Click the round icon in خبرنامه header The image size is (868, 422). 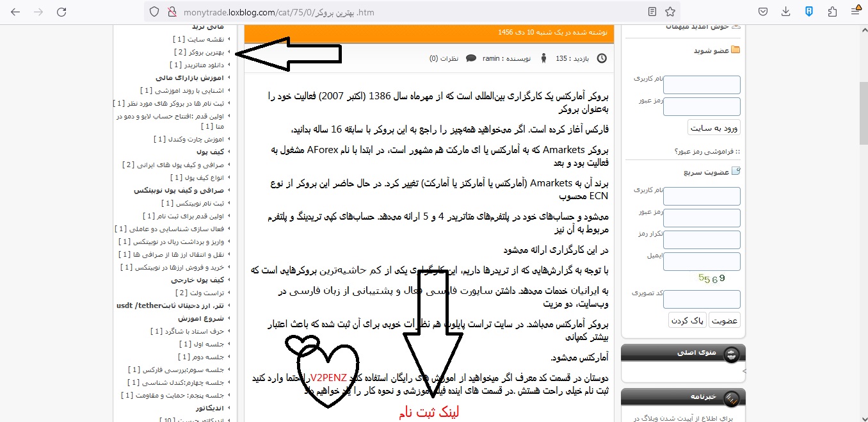click(x=731, y=398)
